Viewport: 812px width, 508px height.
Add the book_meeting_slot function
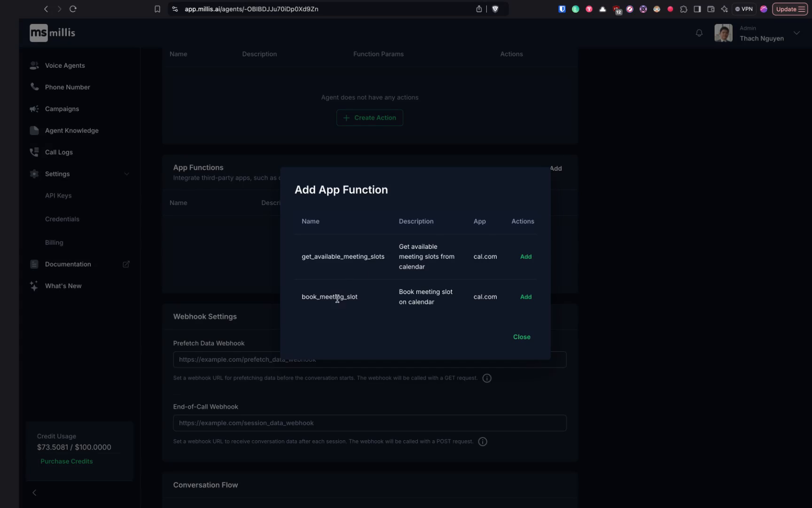click(x=525, y=296)
